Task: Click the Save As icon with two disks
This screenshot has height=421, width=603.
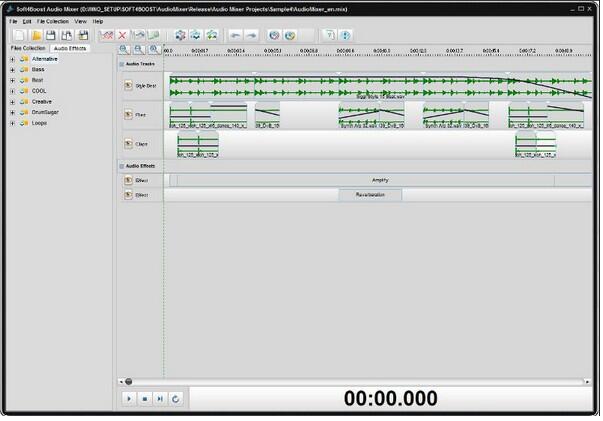Action: [x=67, y=35]
